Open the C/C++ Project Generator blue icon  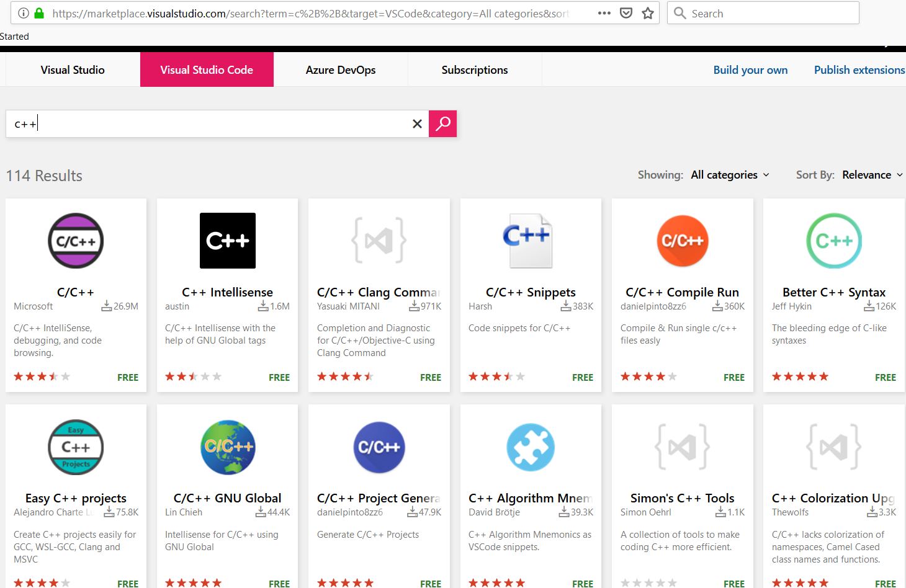379,447
